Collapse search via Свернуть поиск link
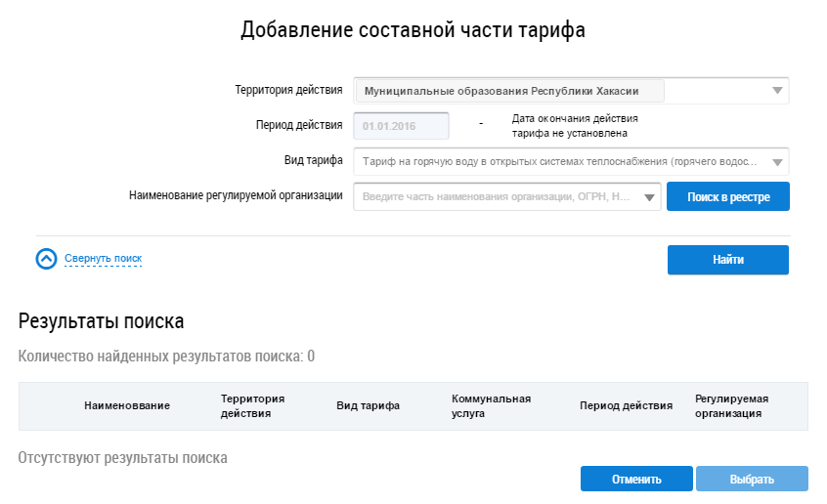The image size is (827, 504). point(103,259)
